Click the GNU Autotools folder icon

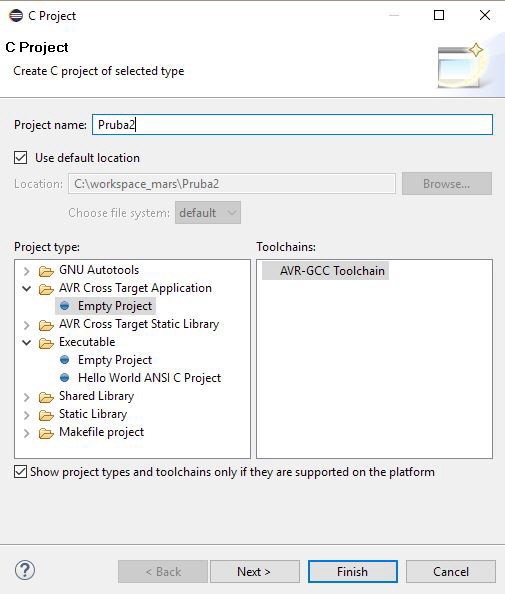46,271
